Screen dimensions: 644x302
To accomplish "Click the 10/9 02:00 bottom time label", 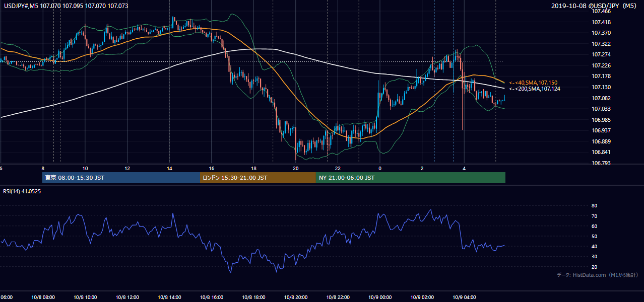I will [422, 297].
